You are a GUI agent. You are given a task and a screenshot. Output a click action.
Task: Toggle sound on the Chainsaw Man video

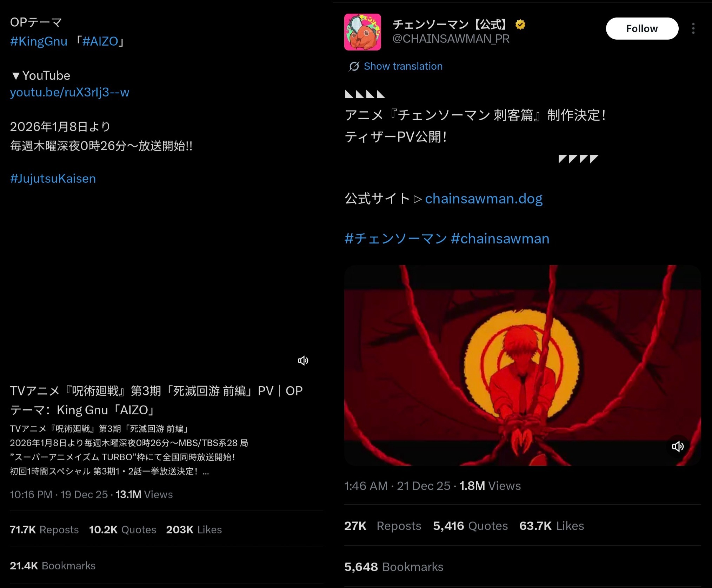pos(678,446)
